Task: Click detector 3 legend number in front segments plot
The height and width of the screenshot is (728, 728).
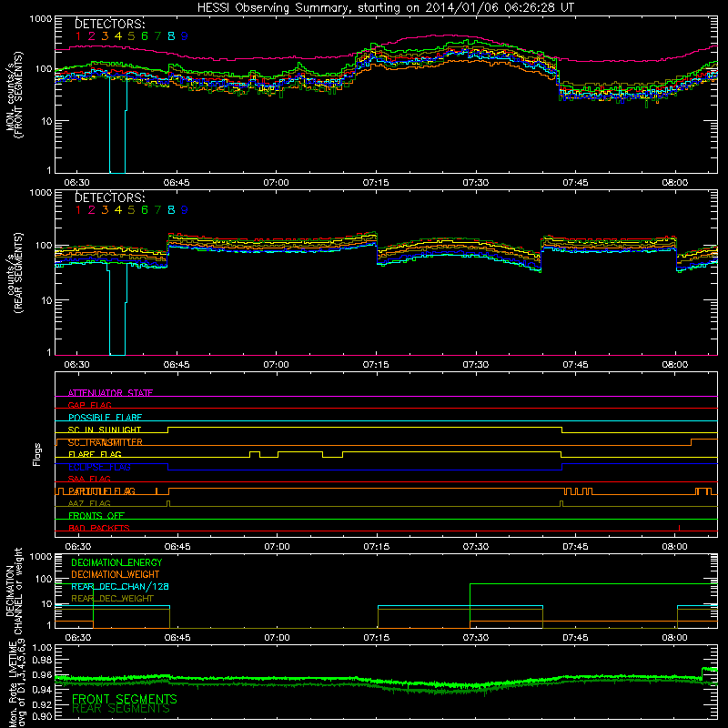Action: [x=105, y=36]
